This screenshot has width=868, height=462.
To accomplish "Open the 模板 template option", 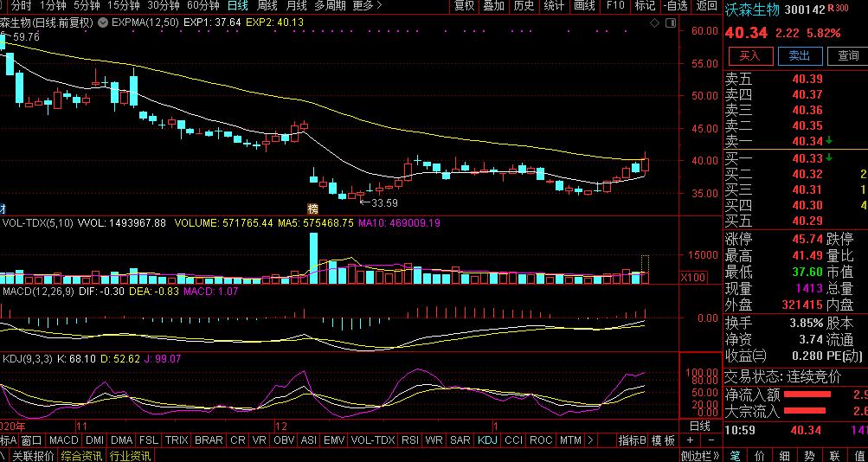I will point(663,440).
